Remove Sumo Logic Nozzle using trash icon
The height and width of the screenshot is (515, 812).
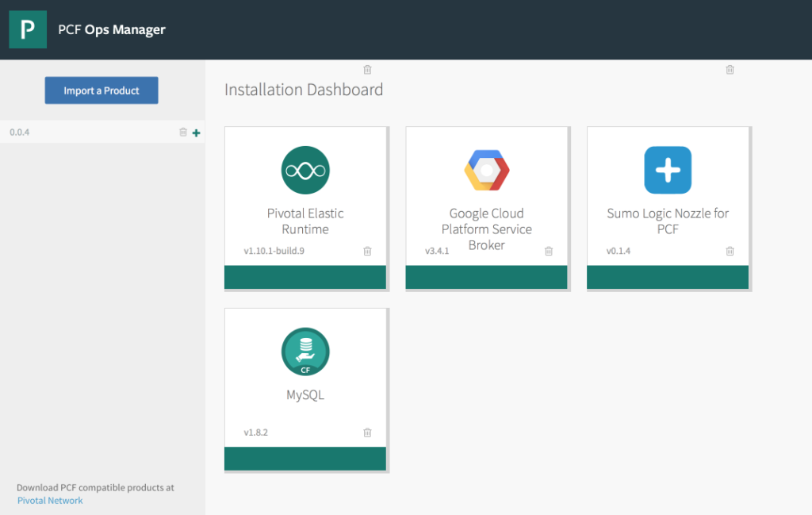click(730, 252)
